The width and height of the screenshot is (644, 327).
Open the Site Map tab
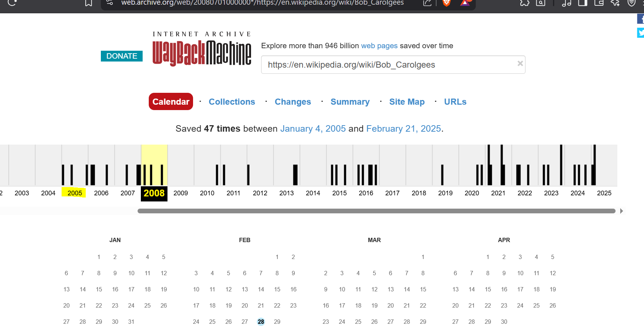(x=407, y=102)
